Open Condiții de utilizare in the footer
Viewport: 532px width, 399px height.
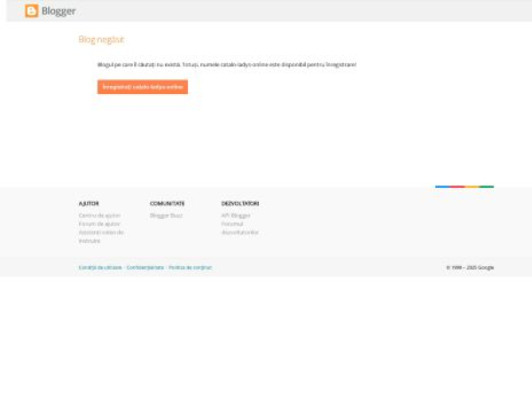(100, 267)
